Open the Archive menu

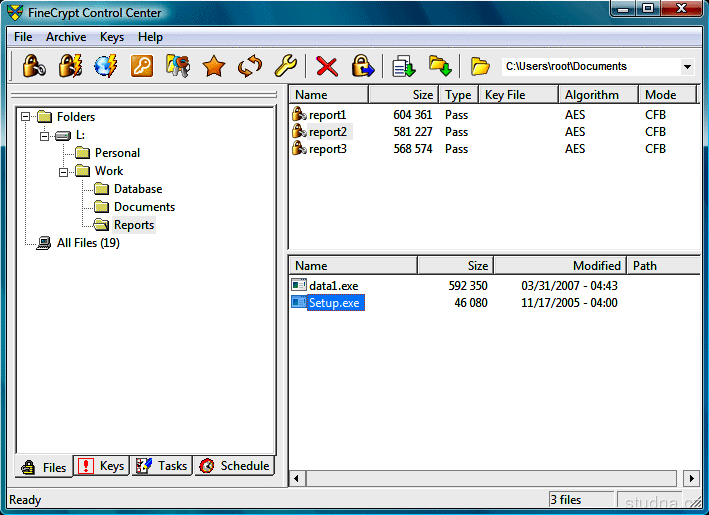[x=66, y=37]
